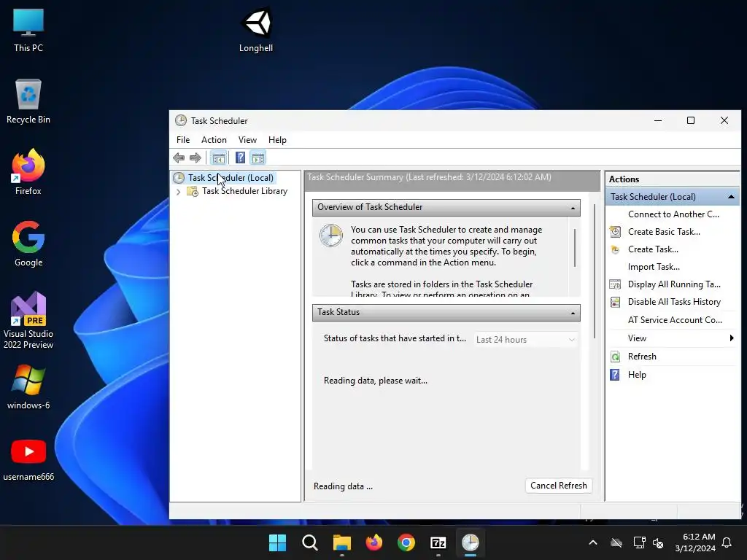Expand the Task Scheduler Library node
This screenshot has width=747, height=560.
[x=178, y=192]
